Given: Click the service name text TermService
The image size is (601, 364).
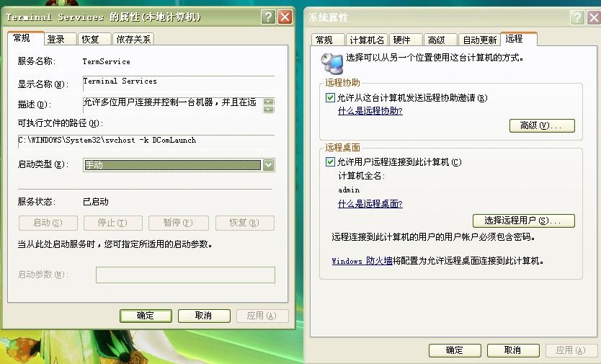Looking at the screenshot, I should (106, 61).
